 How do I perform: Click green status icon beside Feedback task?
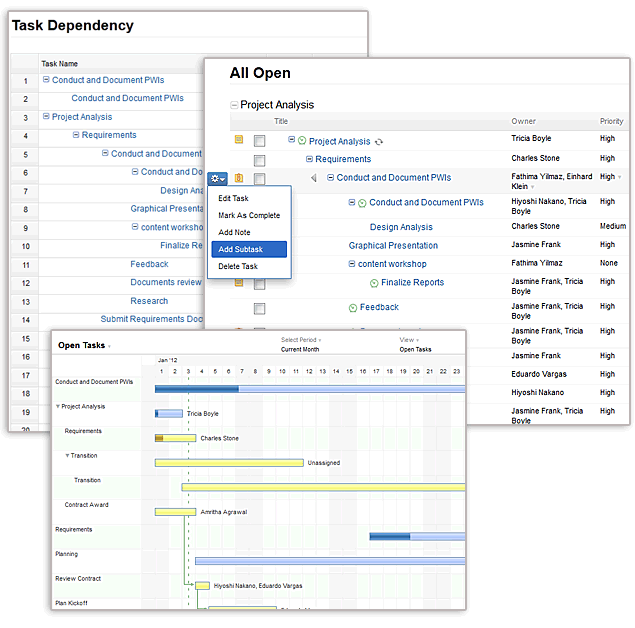[x=352, y=308]
